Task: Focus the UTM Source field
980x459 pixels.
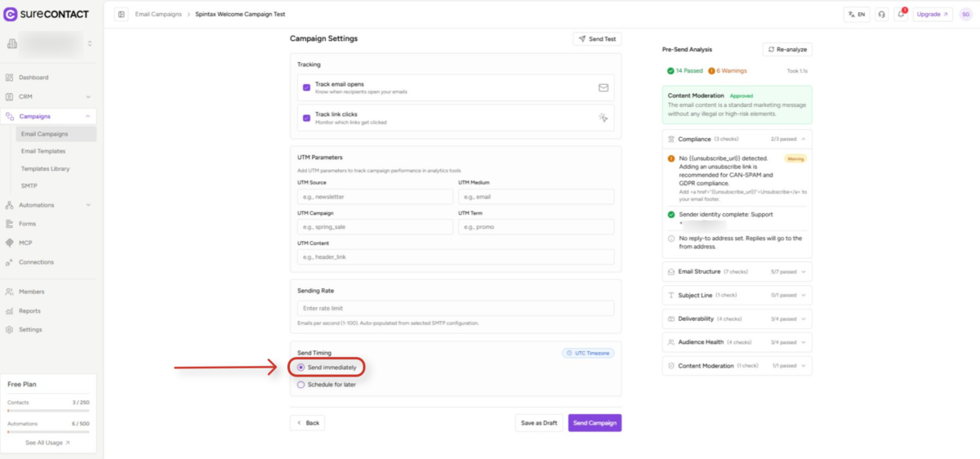Action: coord(376,197)
